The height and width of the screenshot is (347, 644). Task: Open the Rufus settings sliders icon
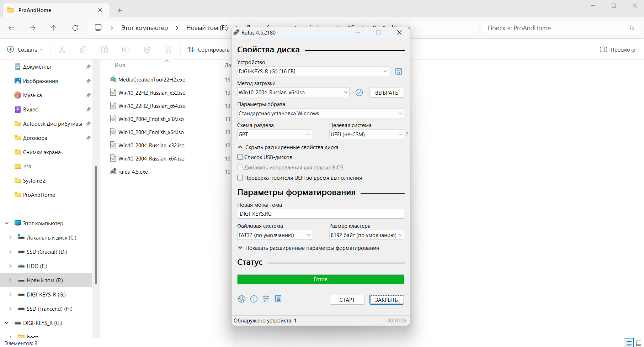point(266,299)
